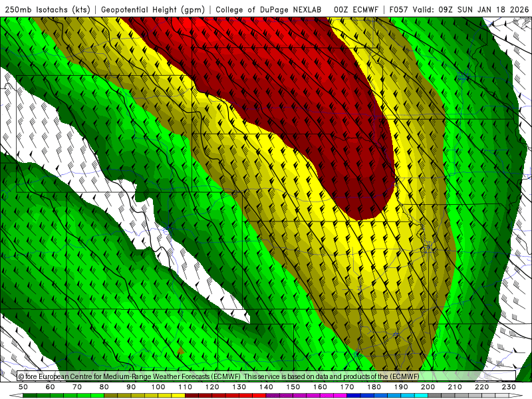The height and width of the screenshot is (399, 532).
Task: Click the small brown triangle map marker
Action: coord(180,350)
